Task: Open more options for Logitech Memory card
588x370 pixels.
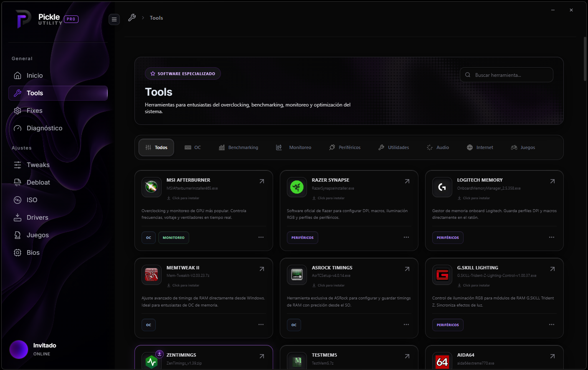Action: (x=552, y=237)
